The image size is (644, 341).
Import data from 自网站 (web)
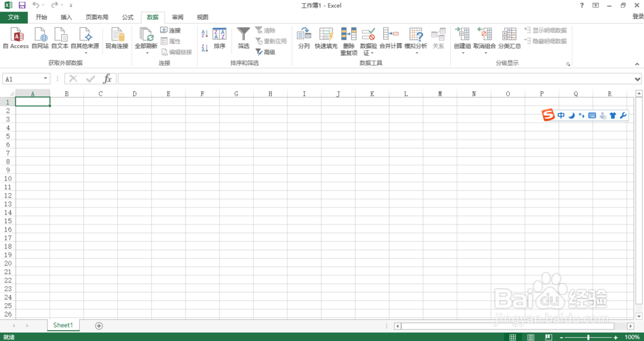tap(40, 39)
